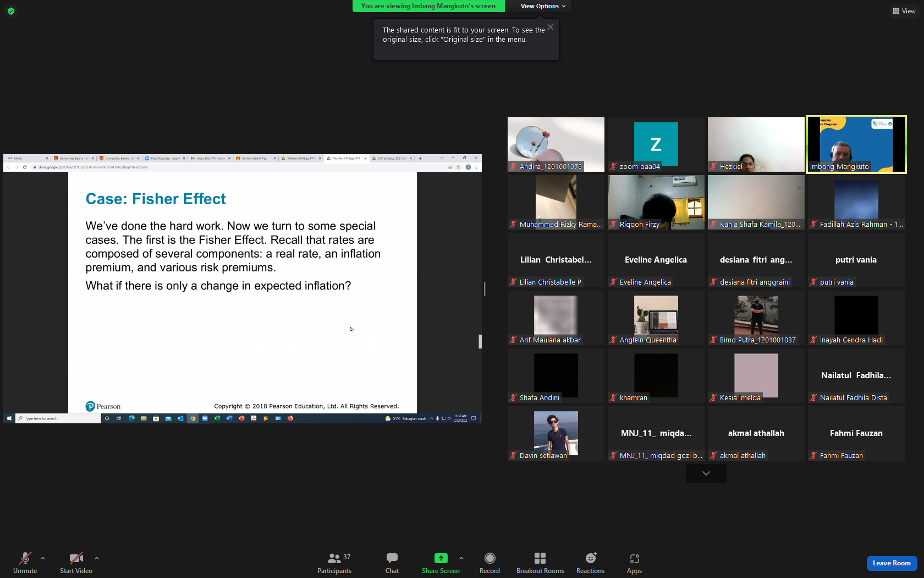Open View Options dropdown
Image resolution: width=924 pixels, height=578 pixels.
click(x=543, y=6)
